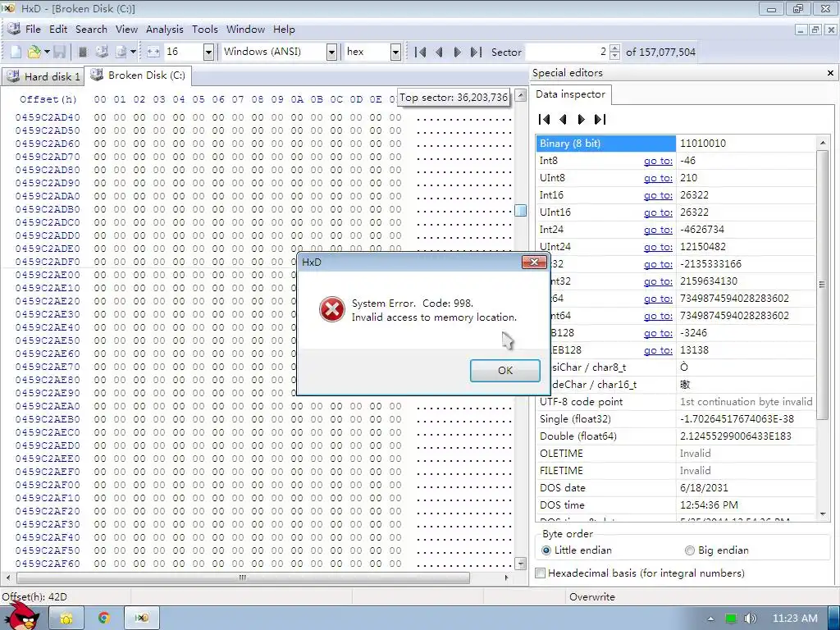Click the New file toolbar icon

(x=16, y=52)
